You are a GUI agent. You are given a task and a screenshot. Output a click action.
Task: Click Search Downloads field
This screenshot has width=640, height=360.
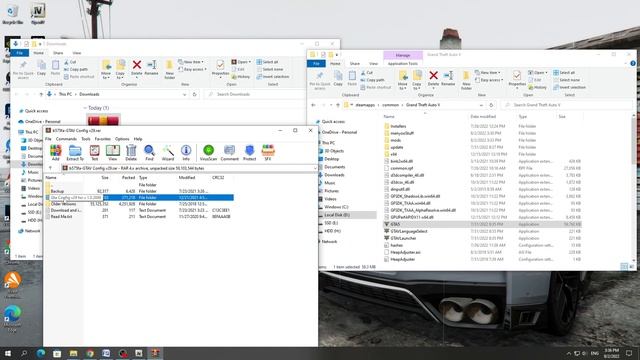(x=253, y=94)
